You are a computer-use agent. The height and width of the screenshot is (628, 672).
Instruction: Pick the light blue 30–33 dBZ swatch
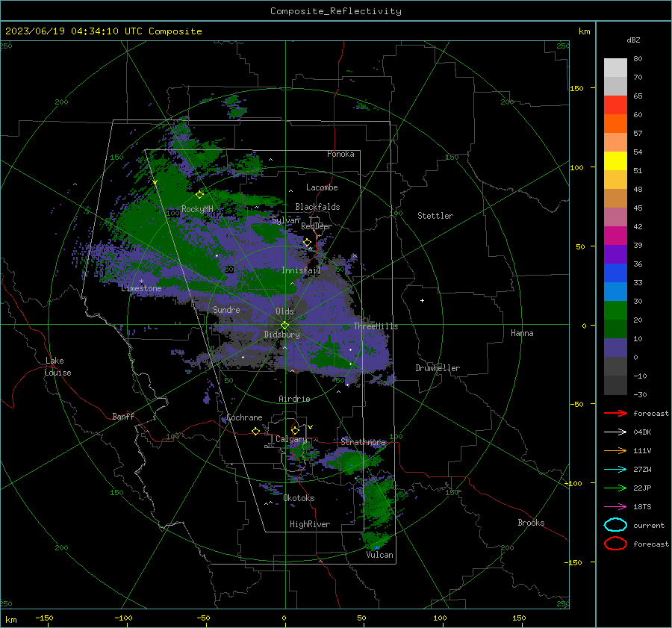tap(615, 291)
